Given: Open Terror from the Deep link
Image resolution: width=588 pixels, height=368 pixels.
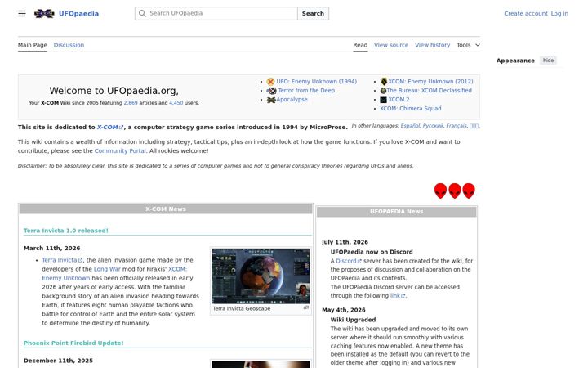Looking at the screenshot, I should coord(306,91).
